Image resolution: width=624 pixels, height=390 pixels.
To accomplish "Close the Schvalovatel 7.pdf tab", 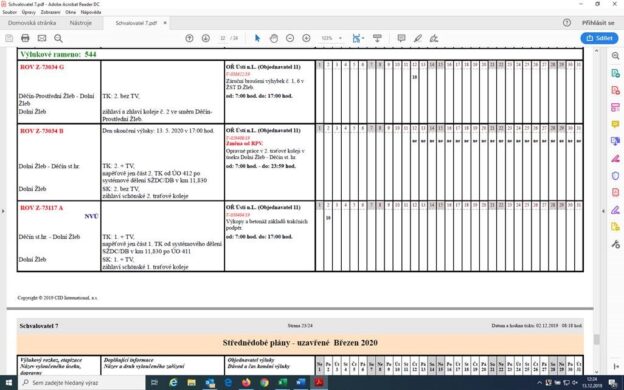I will pyautogui.click(x=165, y=23).
